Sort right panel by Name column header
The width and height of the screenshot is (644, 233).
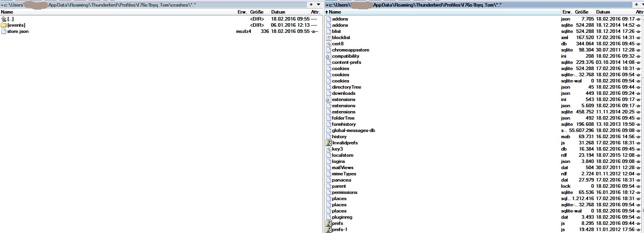point(443,12)
